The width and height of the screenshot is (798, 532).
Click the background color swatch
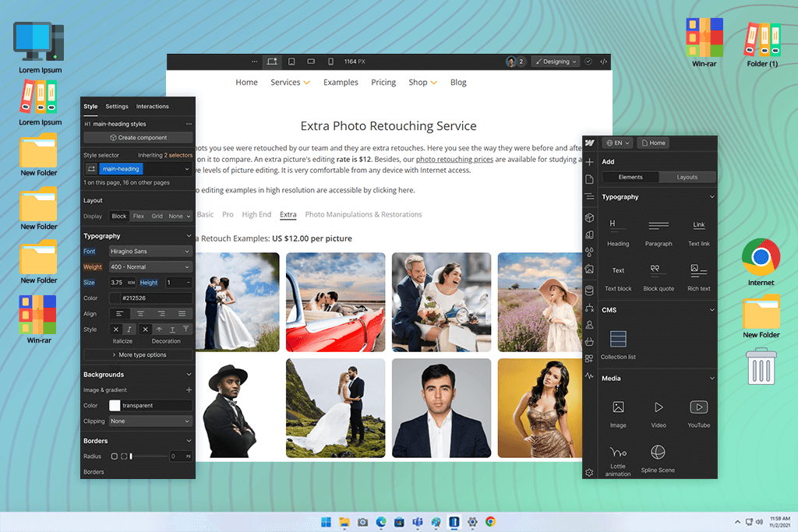click(115, 406)
